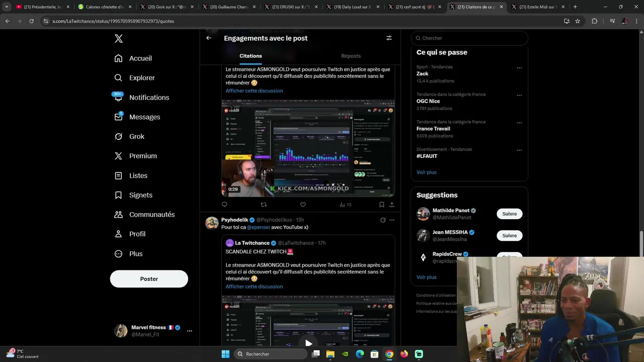644x362 pixels.
Task: Bookmark the first quoted post
Action: (381, 205)
